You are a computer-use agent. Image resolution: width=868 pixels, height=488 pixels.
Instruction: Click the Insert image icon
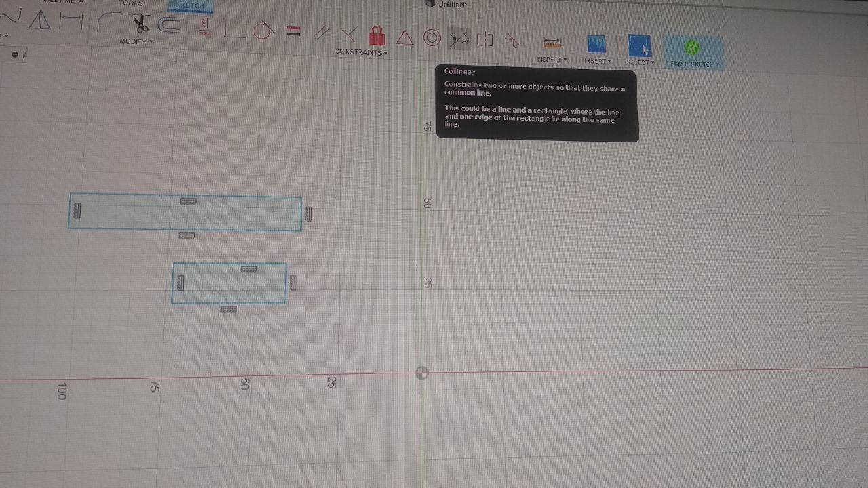596,44
